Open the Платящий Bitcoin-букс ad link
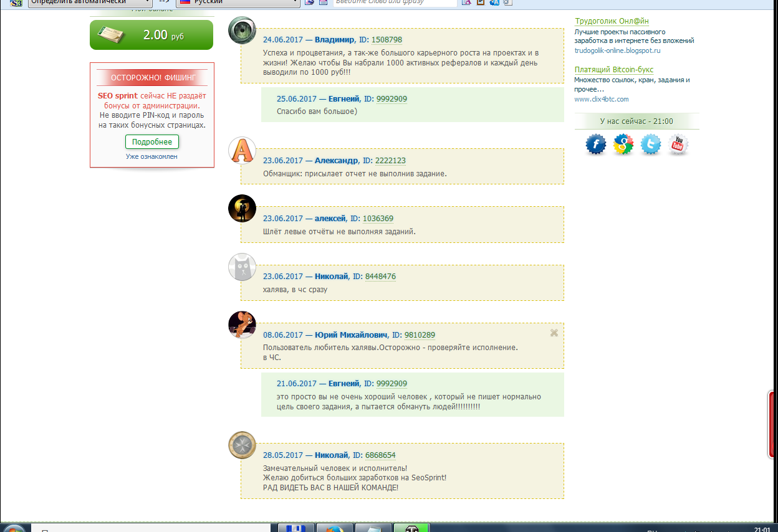 point(614,70)
